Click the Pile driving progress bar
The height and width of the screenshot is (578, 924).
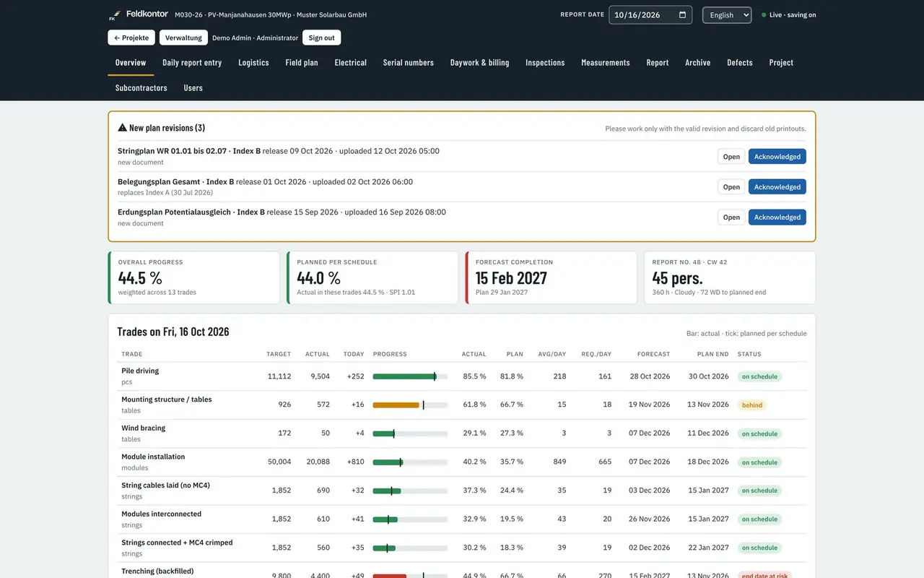click(x=410, y=376)
